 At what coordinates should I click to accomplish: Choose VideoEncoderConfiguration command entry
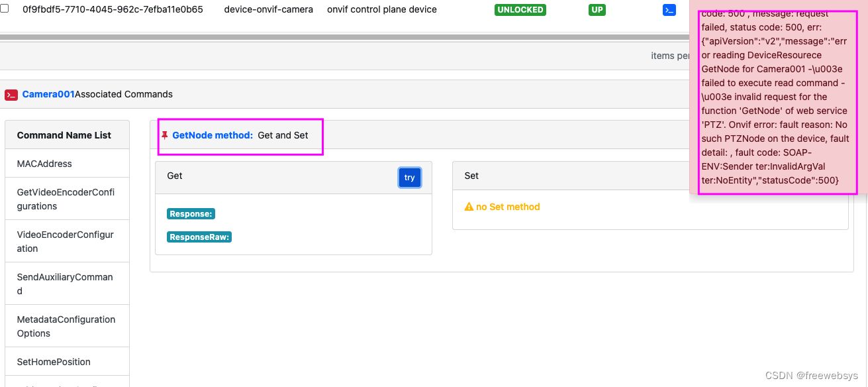[67, 242]
